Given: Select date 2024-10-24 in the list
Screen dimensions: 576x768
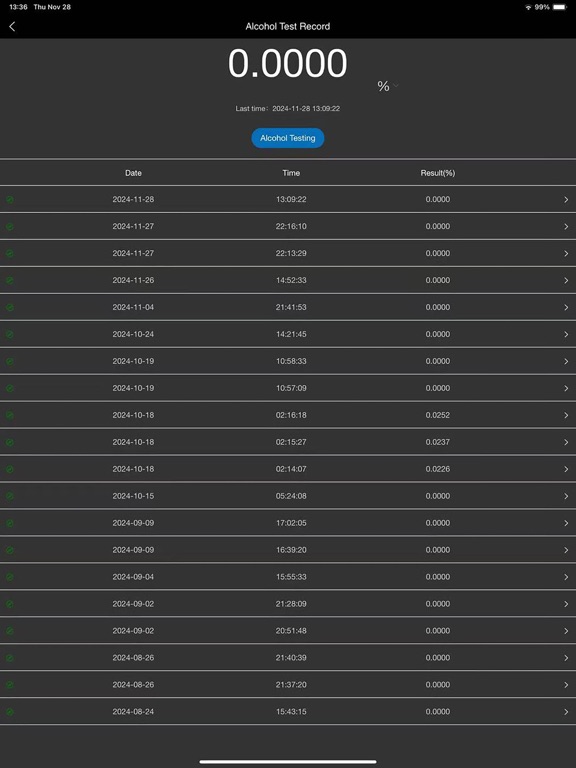Looking at the screenshot, I should coord(133,334).
